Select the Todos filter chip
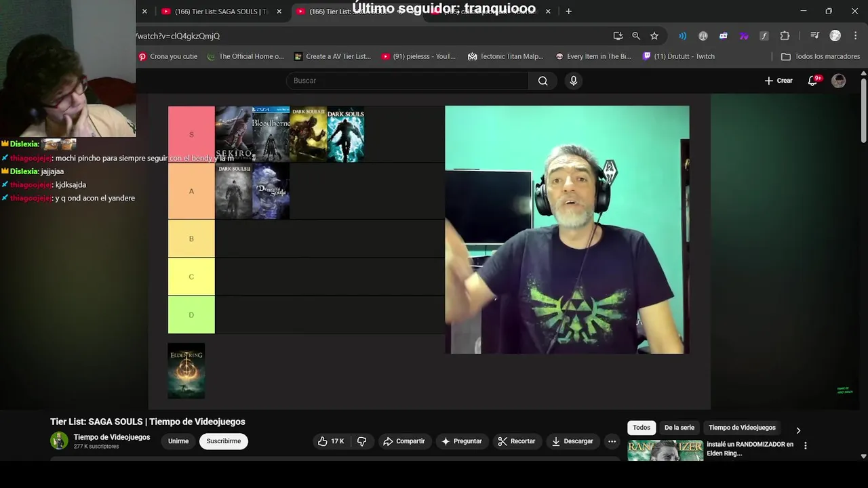 pyautogui.click(x=642, y=428)
